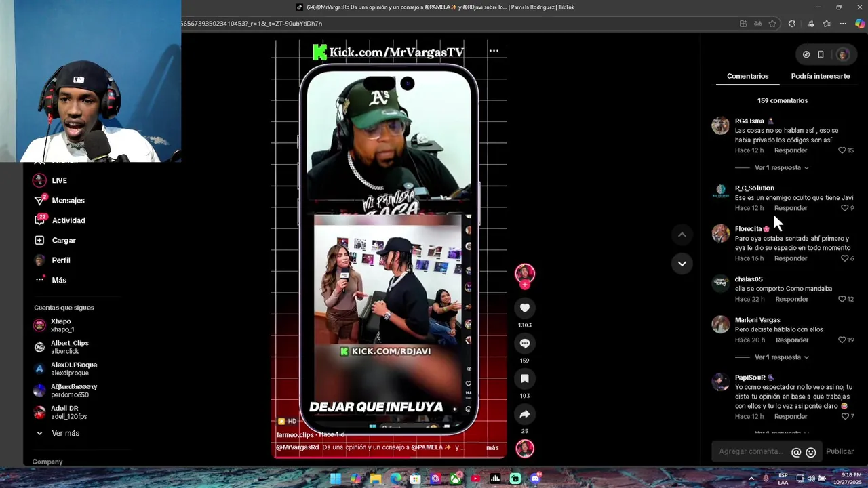Open the ESP LAA language switcher
Viewport: 868px width, 488px height.
click(x=783, y=479)
